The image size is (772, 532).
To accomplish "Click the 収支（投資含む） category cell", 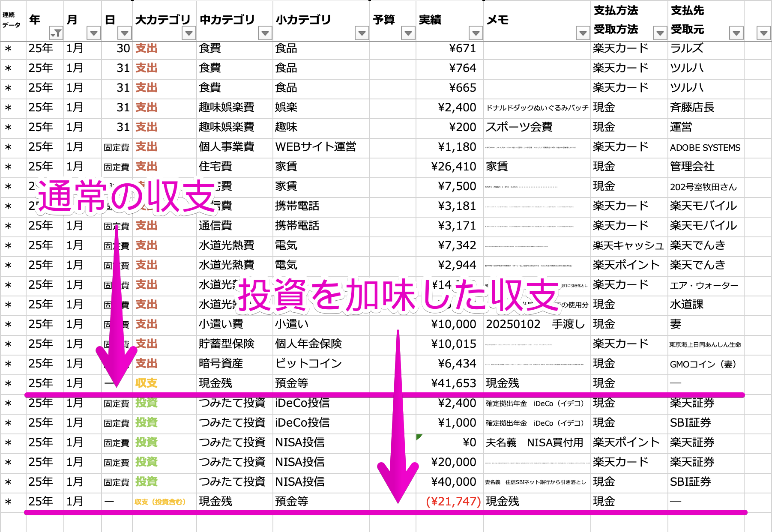I will click(x=160, y=502).
